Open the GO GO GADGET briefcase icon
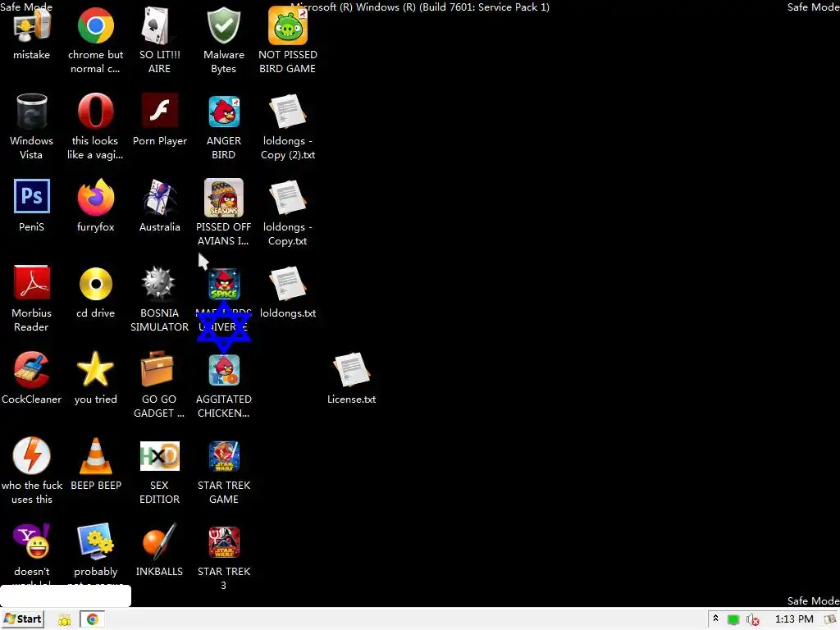This screenshot has width=840, height=630. [157, 368]
